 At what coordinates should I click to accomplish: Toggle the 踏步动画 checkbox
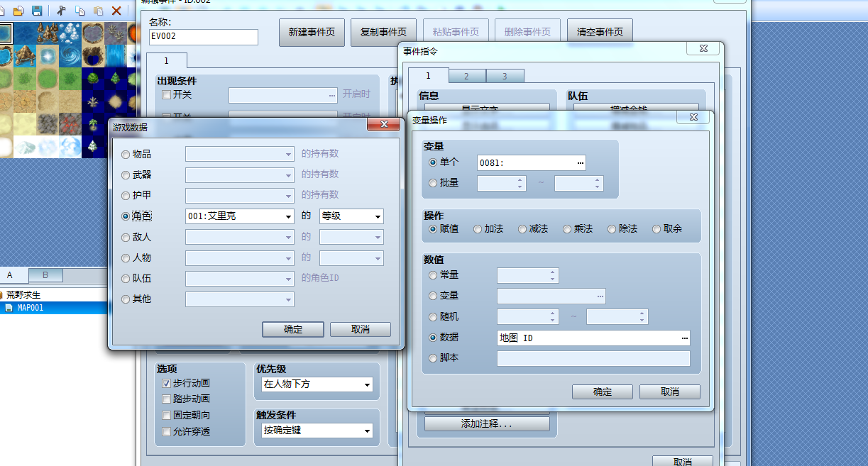167,399
